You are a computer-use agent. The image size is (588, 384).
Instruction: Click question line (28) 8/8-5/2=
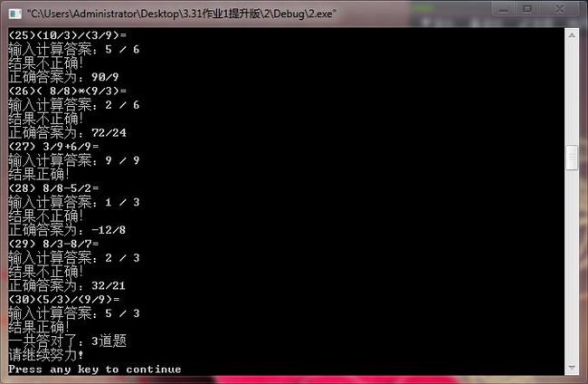click(53, 188)
